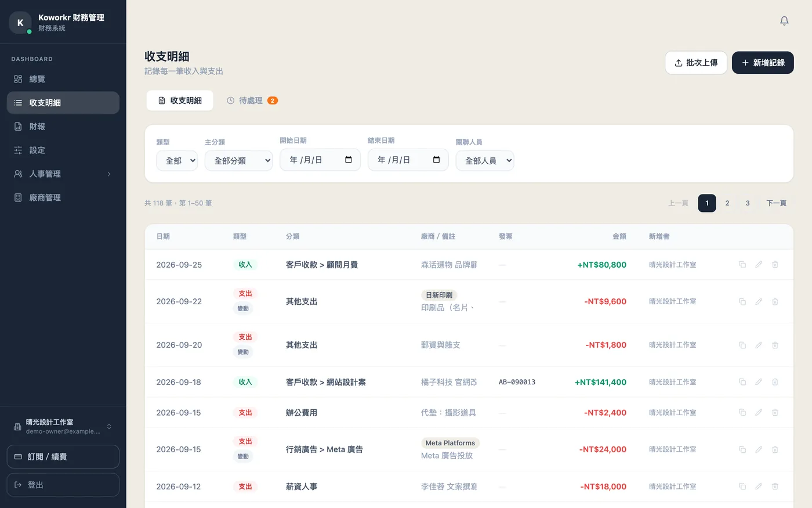Switch workspace via 晴光設計工作室 selector

[x=63, y=427]
